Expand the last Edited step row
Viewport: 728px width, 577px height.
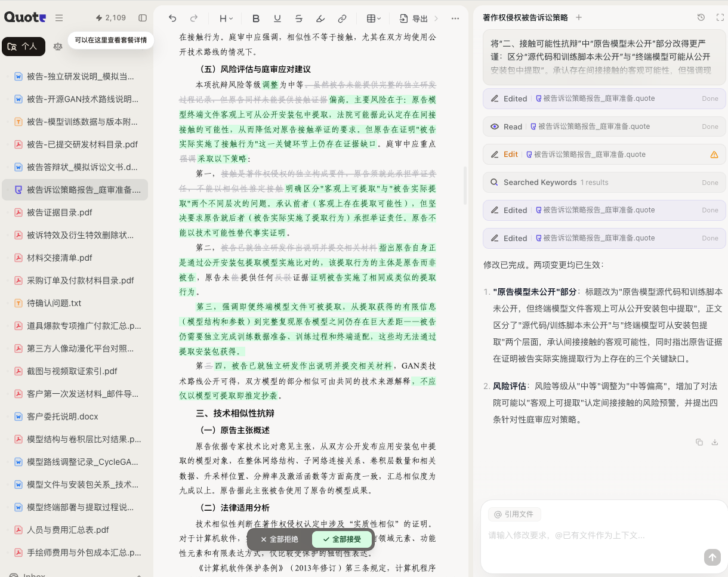click(x=604, y=238)
